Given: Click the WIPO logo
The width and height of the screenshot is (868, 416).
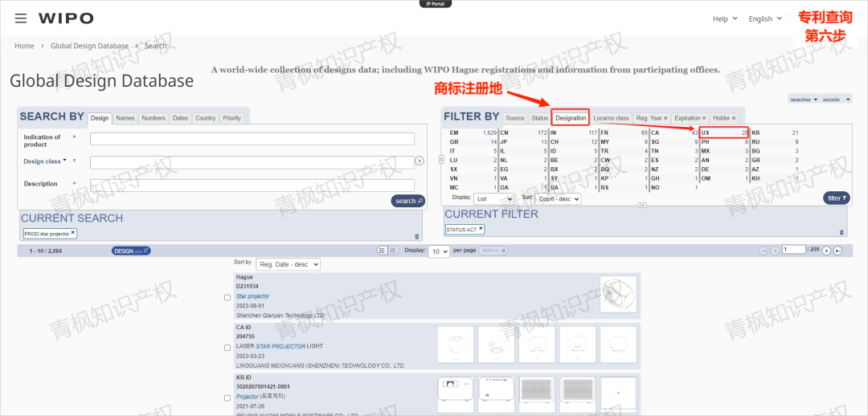Looking at the screenshot, I should click(66, 18).
